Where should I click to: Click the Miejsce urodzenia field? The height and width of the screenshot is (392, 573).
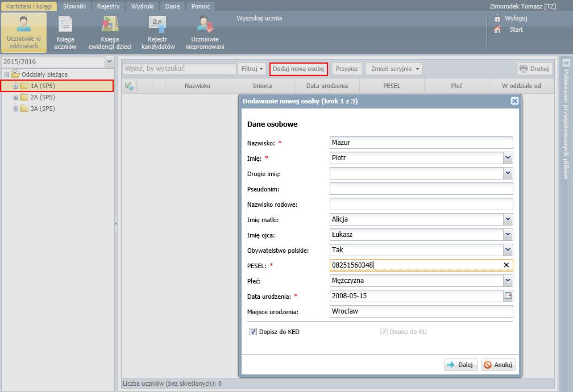(421, 311)
